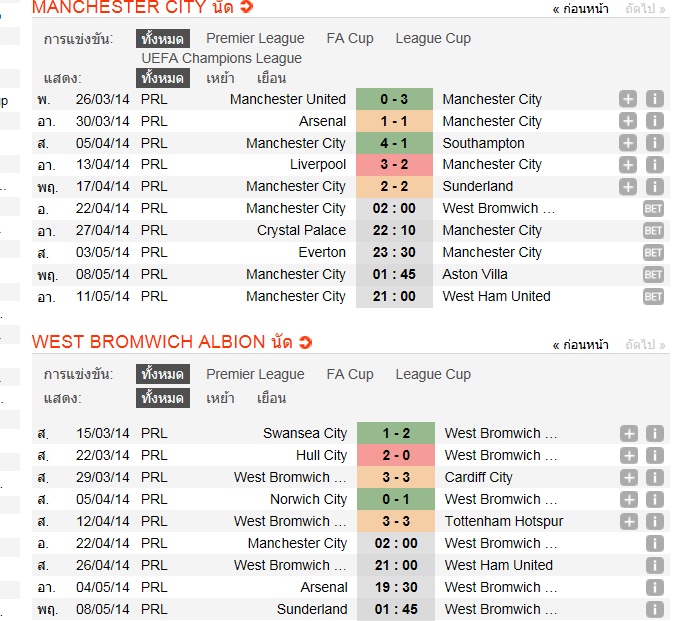This screenshot has width=684, height=621.
Task: Select Premier League filter in Manchester City section
Action: point(255,38)
